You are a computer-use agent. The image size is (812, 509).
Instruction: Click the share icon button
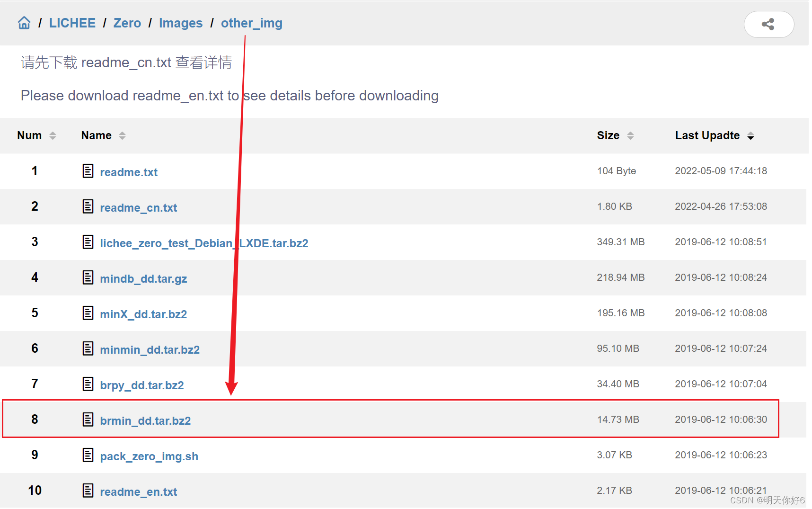pos(768,24)
